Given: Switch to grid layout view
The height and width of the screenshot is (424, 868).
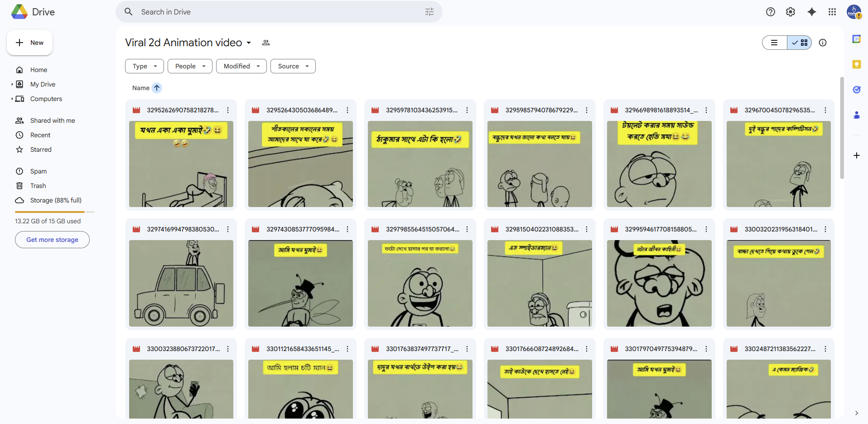Looking at the screenshot, I should [800, 43].
